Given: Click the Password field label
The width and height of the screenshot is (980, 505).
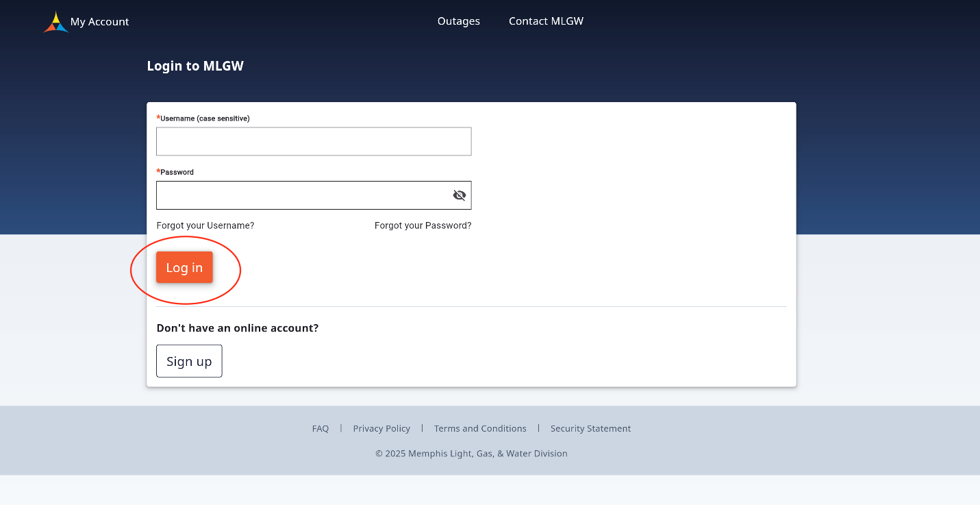Looking at the screenshot, I should pos(177,172).
